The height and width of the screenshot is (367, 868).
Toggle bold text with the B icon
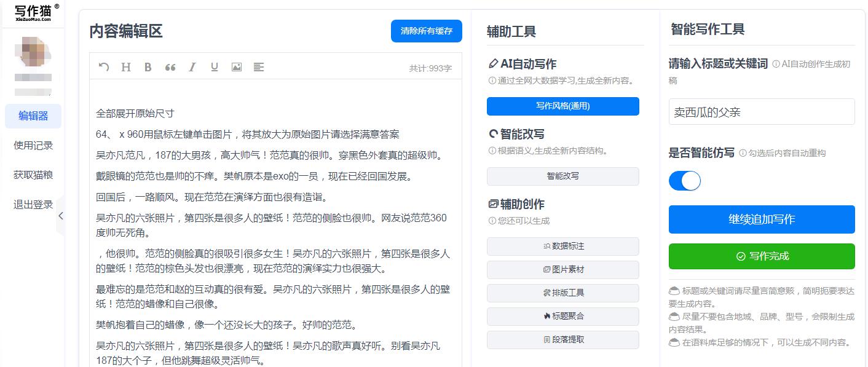148,67
